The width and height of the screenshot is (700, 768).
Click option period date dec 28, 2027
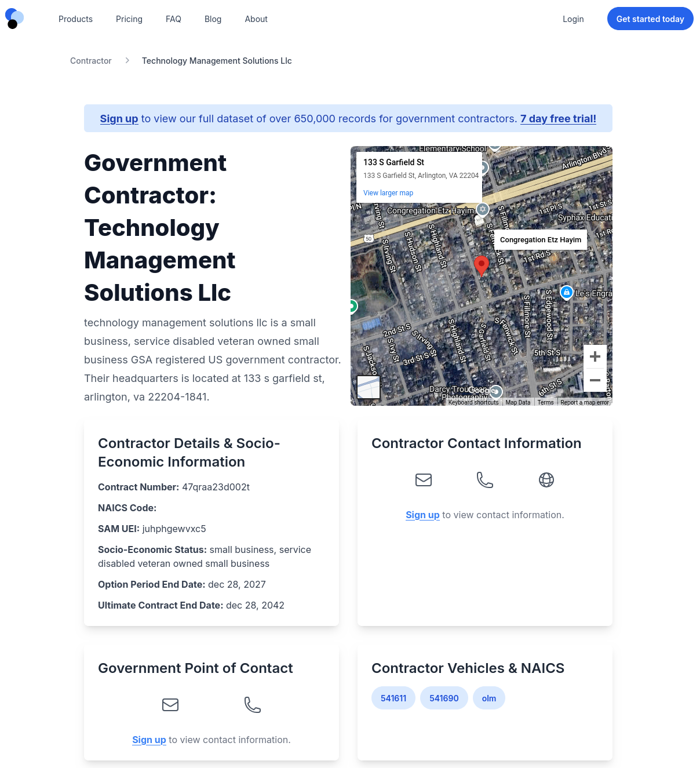(x=237, y=584)
